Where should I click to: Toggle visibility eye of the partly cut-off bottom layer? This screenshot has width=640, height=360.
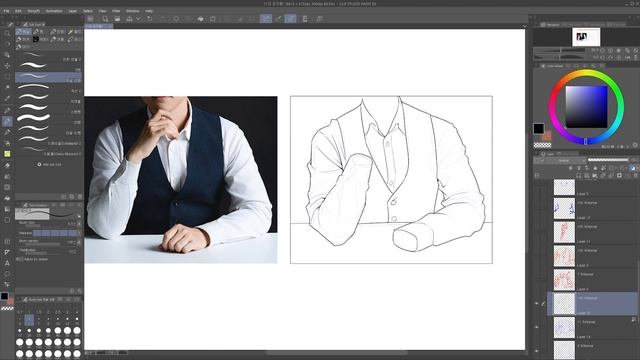[x=536, y=351]
